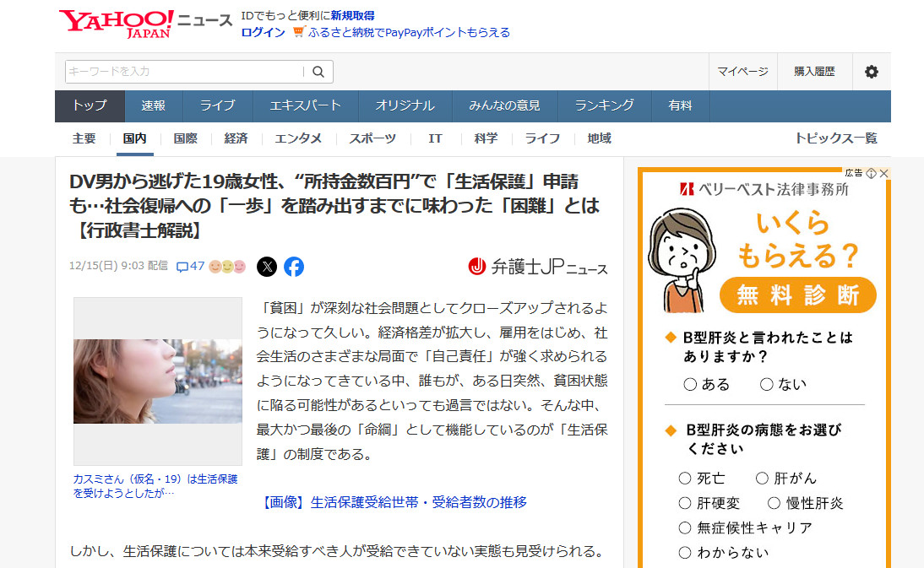Viewport: 924px width, 568px height.
Task: Open settings via the gear icon
Action: pyautogui.click(x=871, y=72)
